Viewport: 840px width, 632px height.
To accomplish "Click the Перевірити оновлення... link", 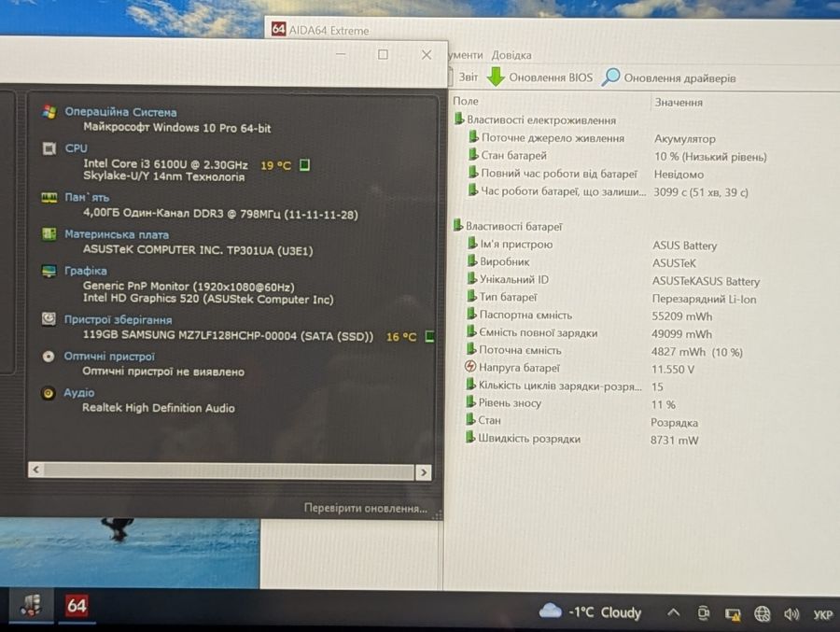I will (x=365, y=508).
